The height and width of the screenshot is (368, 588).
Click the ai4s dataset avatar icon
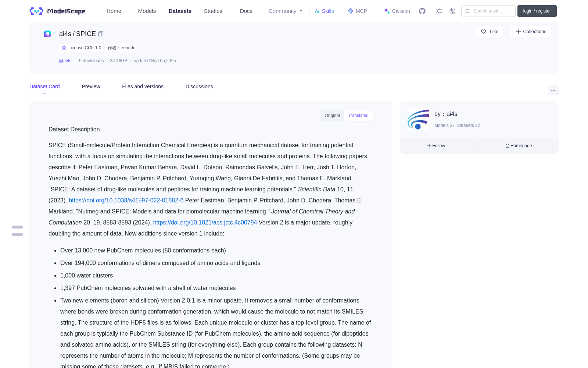pos(47,34)
